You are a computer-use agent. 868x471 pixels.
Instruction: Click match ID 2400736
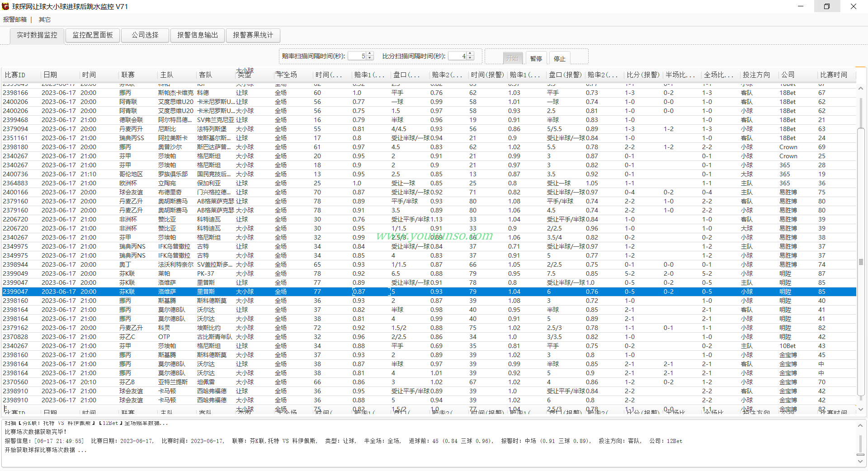coord(15,174)
